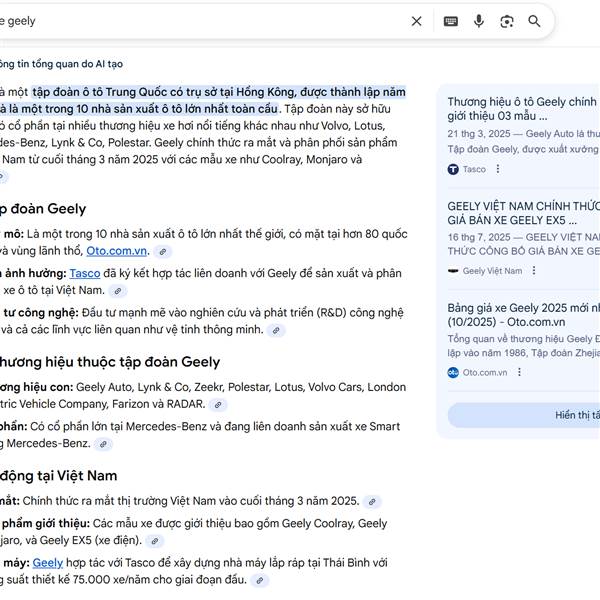The height and width of the screenshot is (600, 600).
Task: Click the magnifying glass search button
Action: [535, 21]
